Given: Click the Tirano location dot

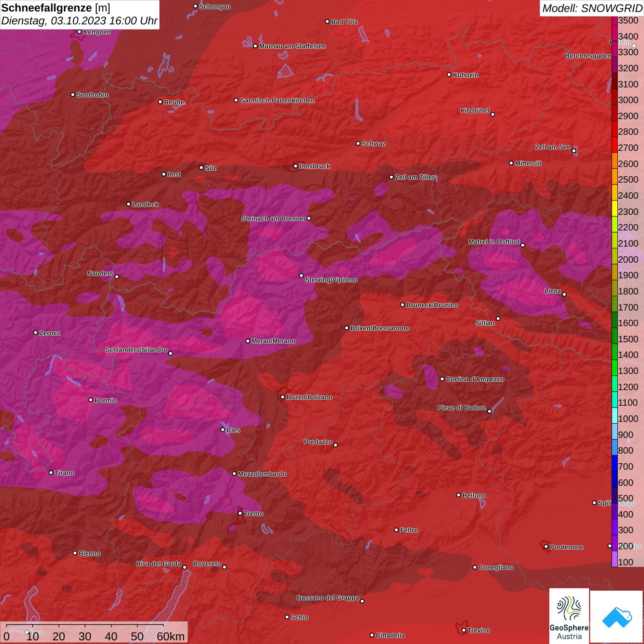Looking at the screenshot, I should [51, 472].
